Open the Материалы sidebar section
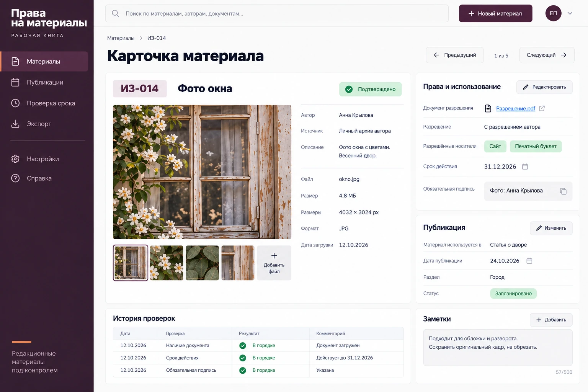588x392 pixels. tap(44, 61)
